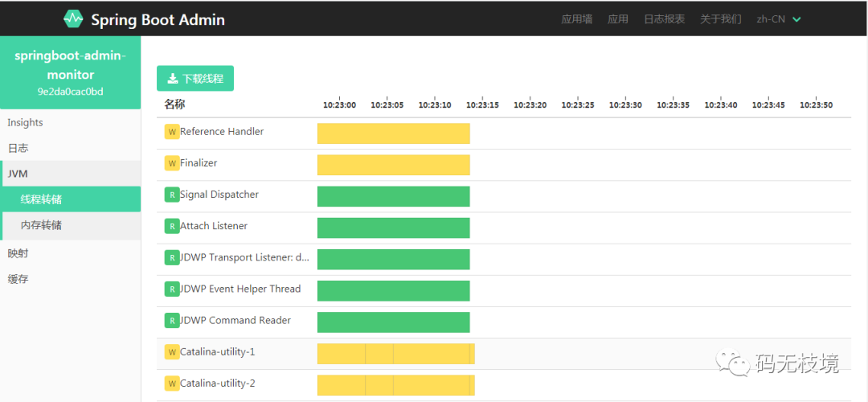The height and width of the screenshot is (402, 868).
Task: Select the 线程转储 sidebar item
Action: 41,199
